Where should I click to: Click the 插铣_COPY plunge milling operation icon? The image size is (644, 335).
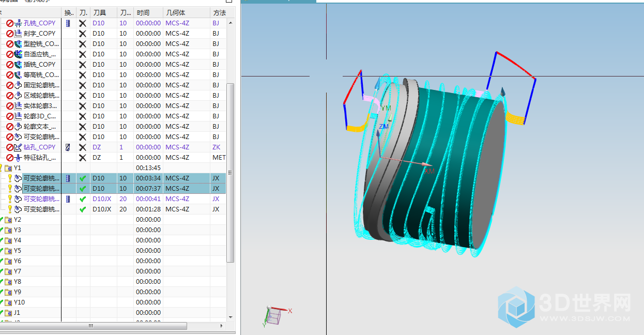(18, 64)
